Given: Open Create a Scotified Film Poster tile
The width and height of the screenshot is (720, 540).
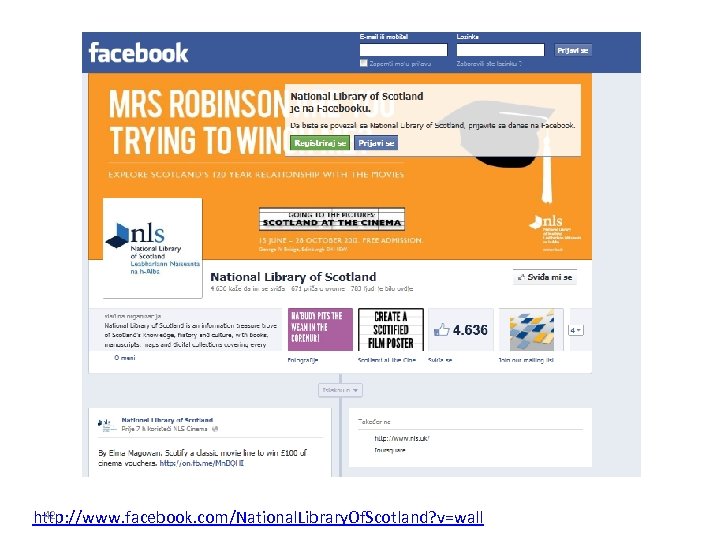Looking at the screenshot, I should pyautogui.click(x=390, y=329).
